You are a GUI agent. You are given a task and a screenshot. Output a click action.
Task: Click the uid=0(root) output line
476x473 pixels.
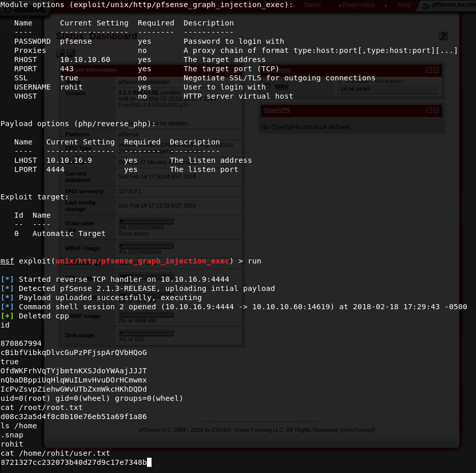coord(92,398)
